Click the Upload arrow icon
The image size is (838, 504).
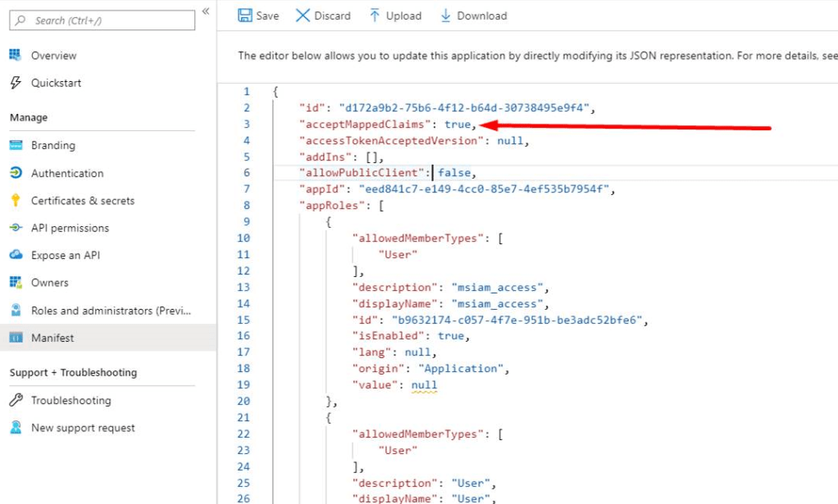click(x=375, y=16)
